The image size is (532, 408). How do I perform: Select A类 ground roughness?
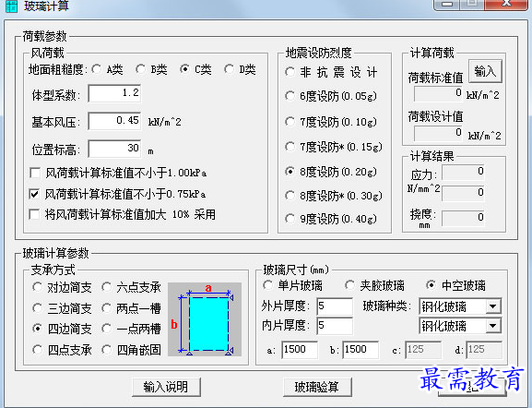97,69
